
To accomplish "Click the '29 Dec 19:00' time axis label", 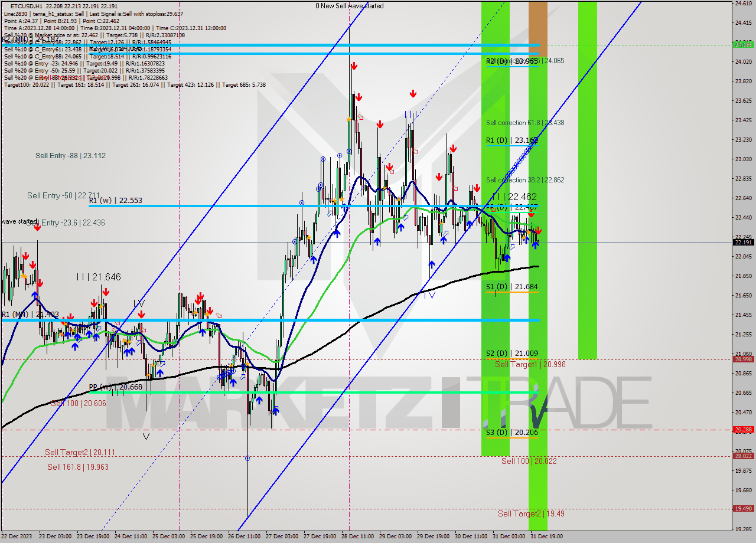I will (434, 537).
